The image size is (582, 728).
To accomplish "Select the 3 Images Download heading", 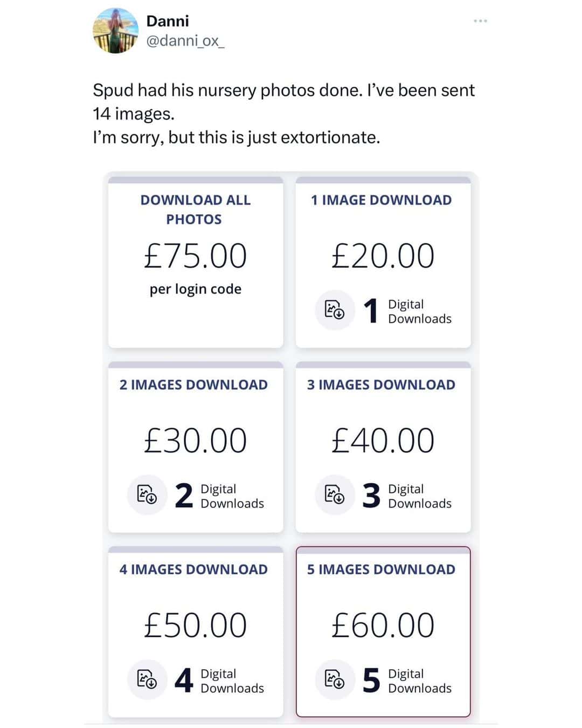I will [381, 384].
